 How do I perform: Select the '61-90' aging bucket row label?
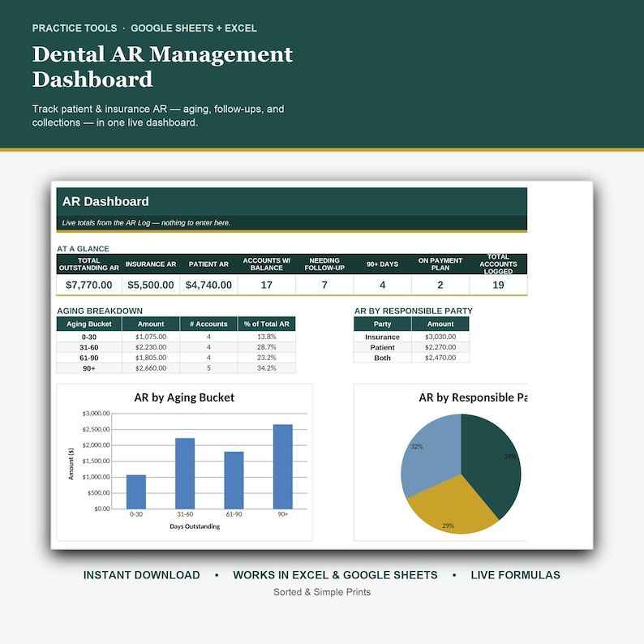[x=88, y=358]
